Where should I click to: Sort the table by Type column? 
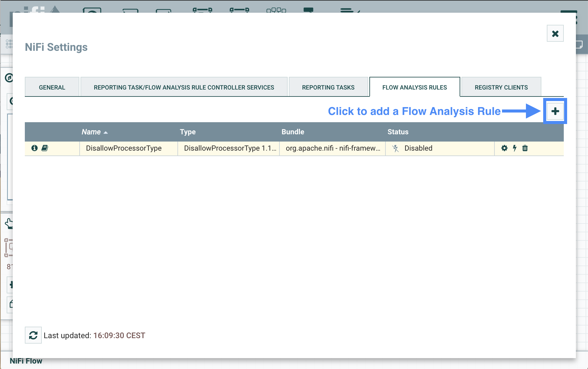[188, 132]
